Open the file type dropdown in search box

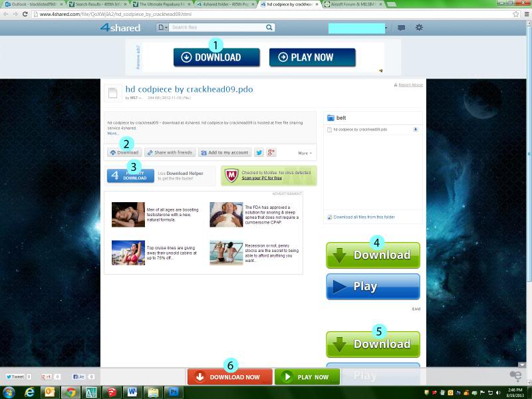pos(163,27)
